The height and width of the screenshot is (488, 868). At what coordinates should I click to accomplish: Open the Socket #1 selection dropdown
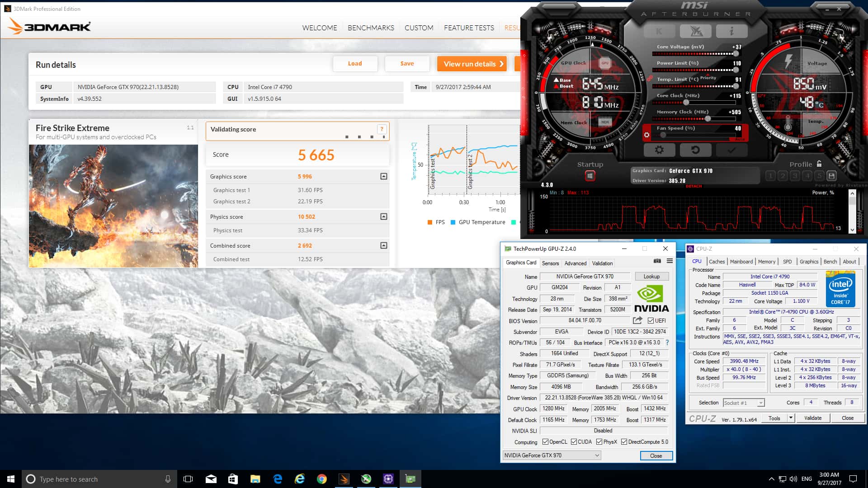[761, 403]
